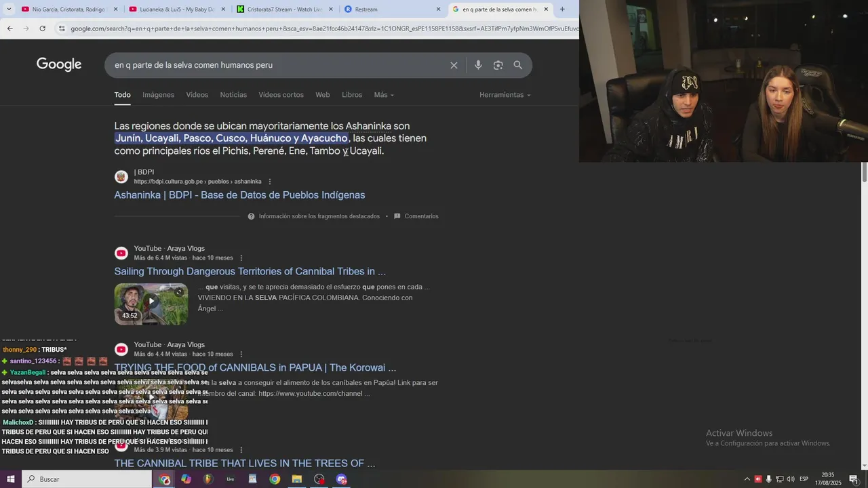Go back to the previous page
The image size is (868, 488).
[9, 28]
